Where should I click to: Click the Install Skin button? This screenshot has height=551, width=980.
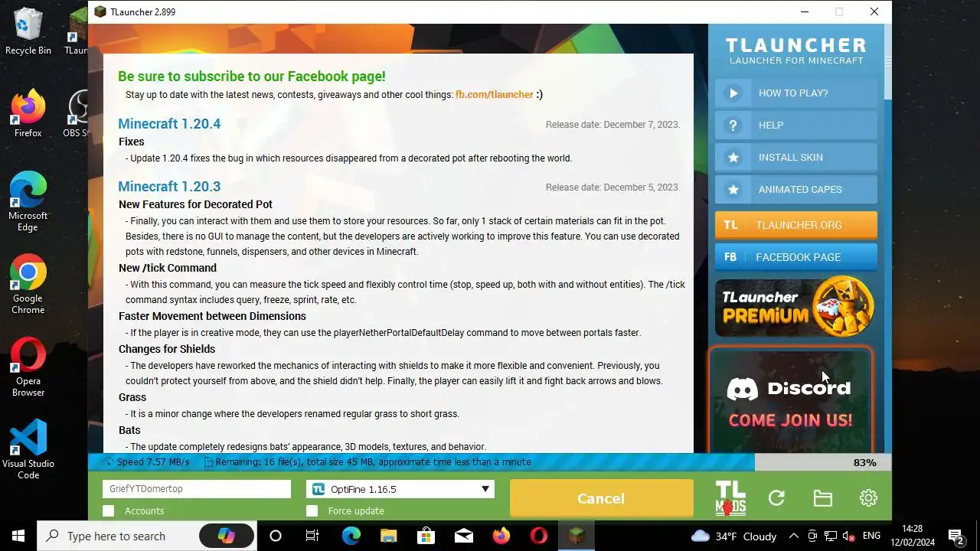pyautogui.click(x=796, y=158)
